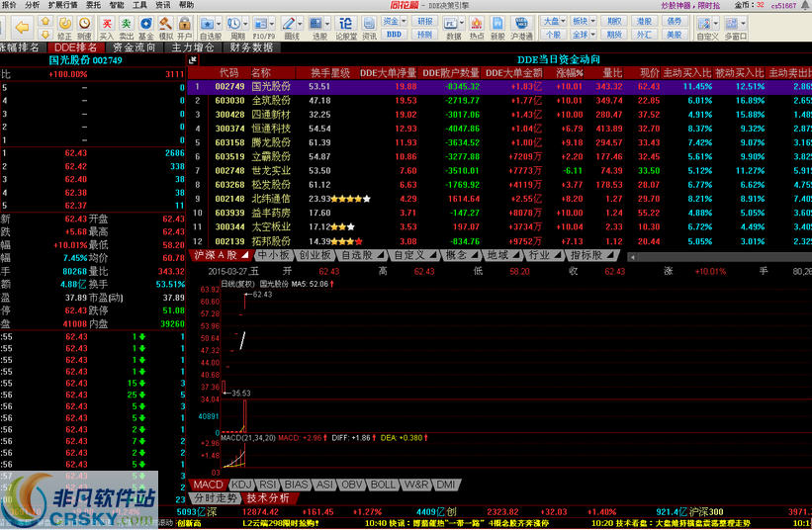Expand the 周期 dropdown arrow
This screenshot has width=812, height=530.
coord(245,24)
